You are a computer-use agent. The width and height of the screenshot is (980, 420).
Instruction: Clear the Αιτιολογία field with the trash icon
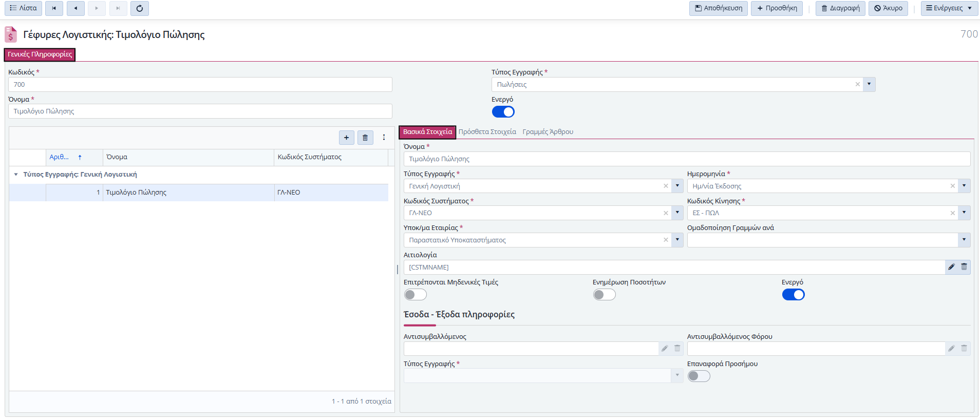pyautogui.click(x=964, y=267)
